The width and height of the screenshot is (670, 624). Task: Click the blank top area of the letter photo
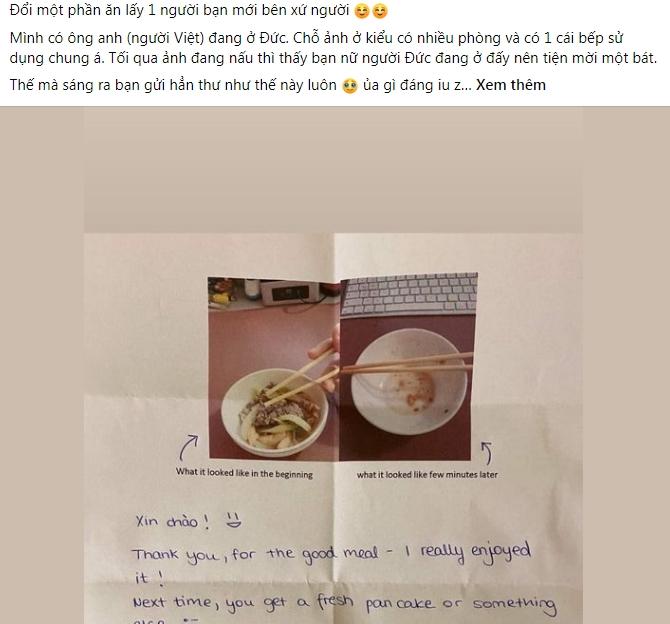333,171
